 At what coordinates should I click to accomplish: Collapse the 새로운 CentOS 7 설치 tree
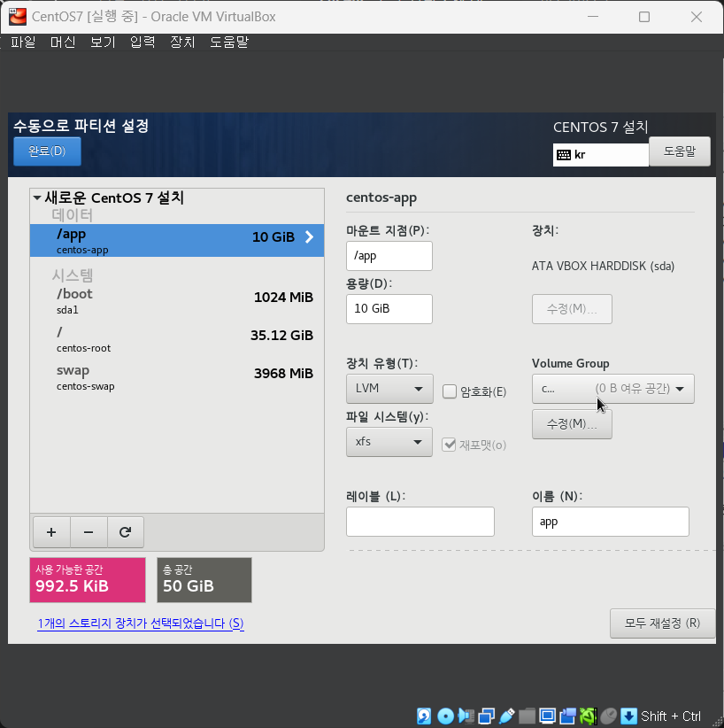tap(37, 197)
